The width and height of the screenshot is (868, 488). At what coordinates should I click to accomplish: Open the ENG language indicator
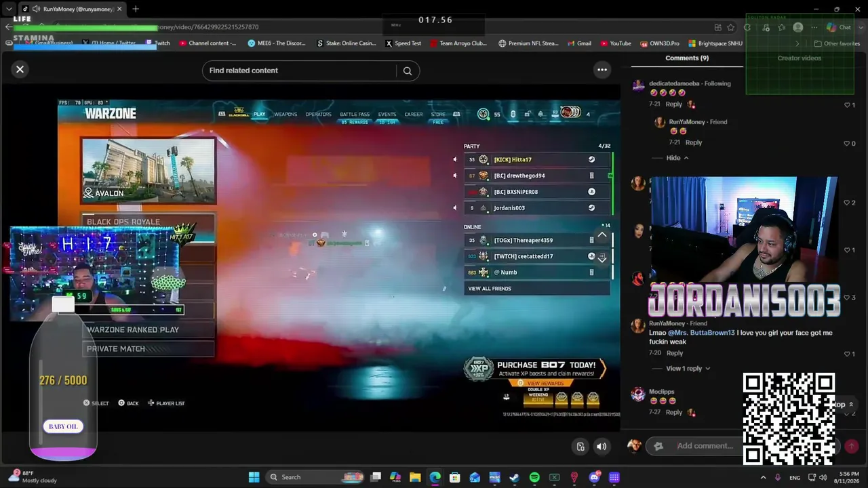795,477
